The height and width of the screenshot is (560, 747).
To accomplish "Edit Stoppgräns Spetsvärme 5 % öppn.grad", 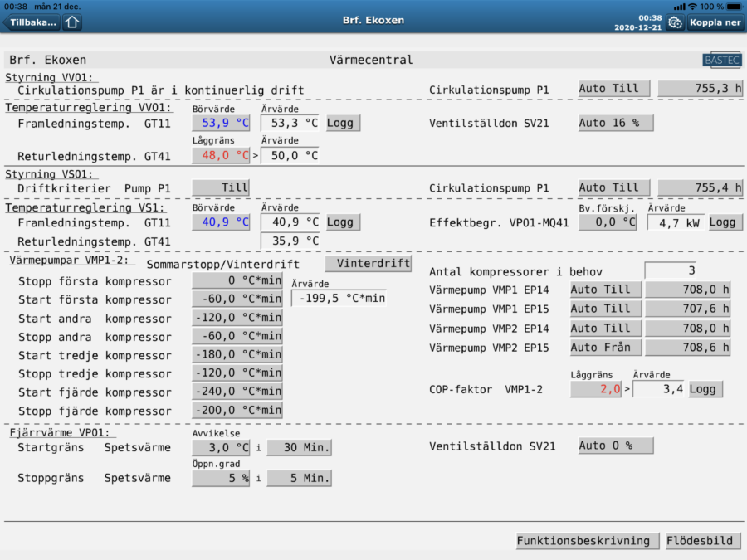I will pos(221,478).
